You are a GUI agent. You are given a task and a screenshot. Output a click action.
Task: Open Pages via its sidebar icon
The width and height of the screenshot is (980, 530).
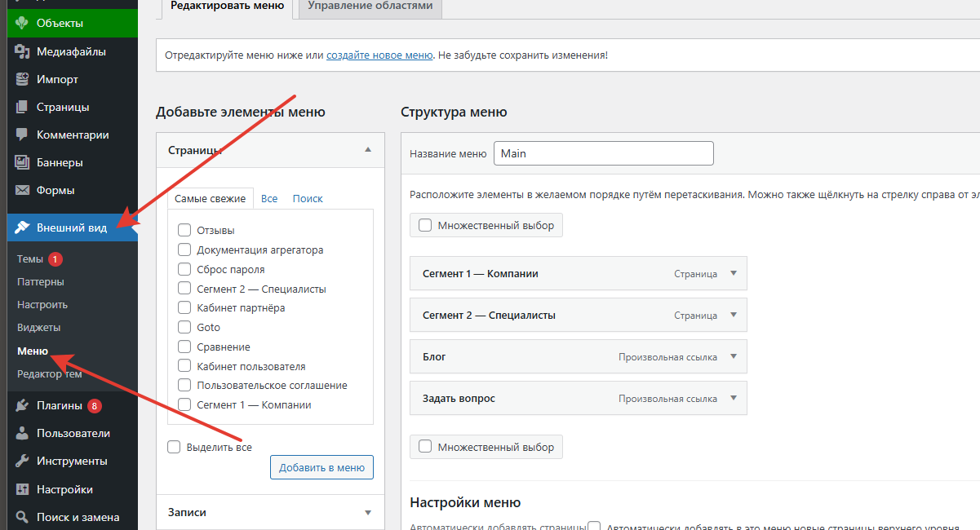click(x=22, y=108)
